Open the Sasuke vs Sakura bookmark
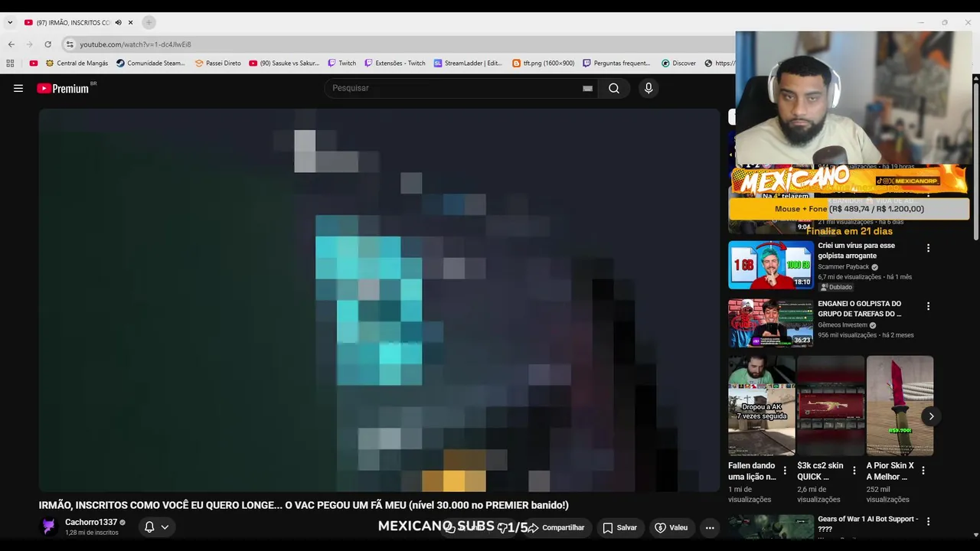The image size is (980, 551). pos(284,64)
